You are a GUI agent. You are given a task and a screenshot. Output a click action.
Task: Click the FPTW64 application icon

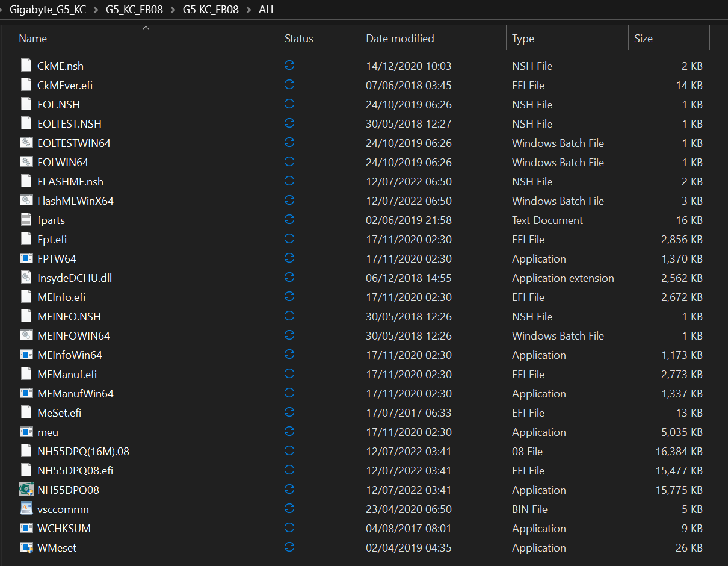coord(26,258)
